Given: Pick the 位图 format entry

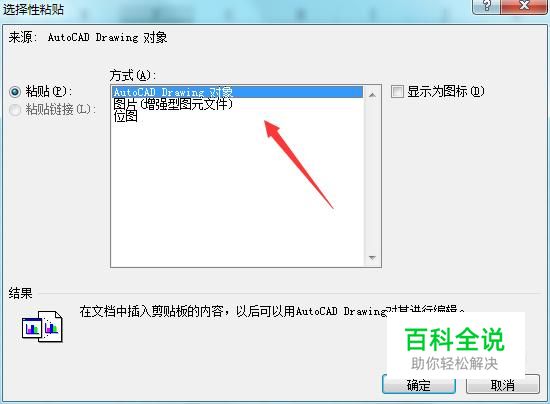Looking at the screenshot, I should (x=126, y=116).
